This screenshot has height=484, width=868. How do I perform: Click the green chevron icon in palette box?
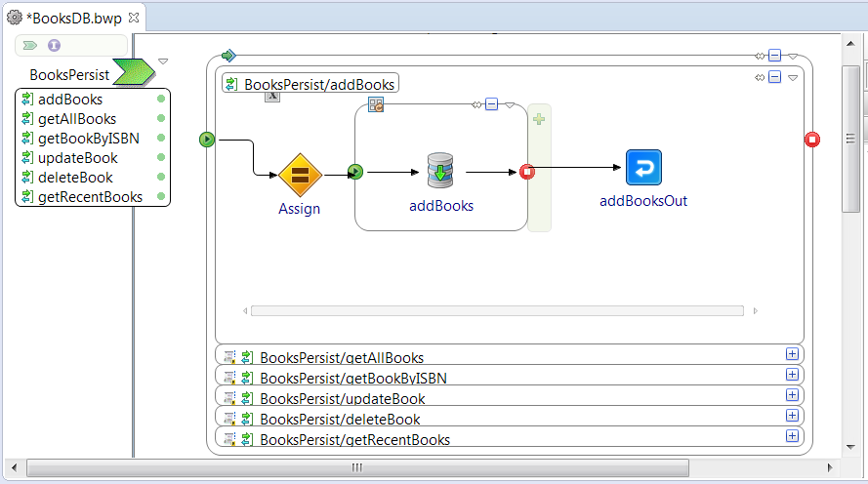click(30, 45)
